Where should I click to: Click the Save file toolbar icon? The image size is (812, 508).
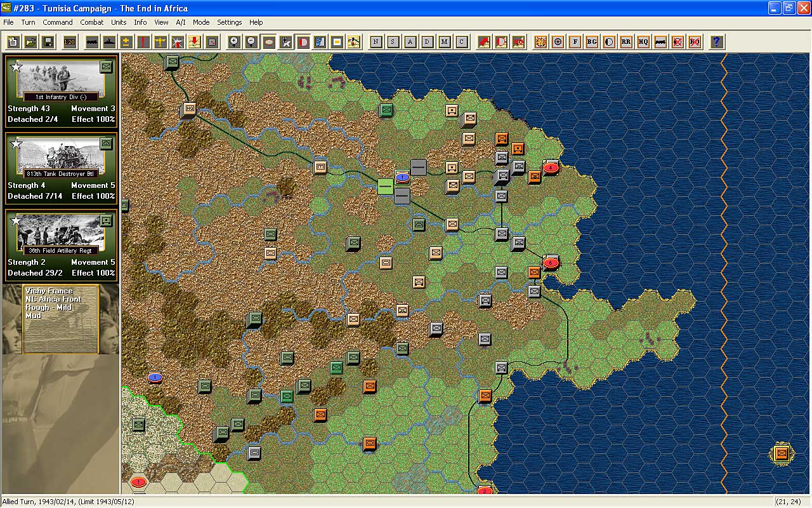point(48,42)
